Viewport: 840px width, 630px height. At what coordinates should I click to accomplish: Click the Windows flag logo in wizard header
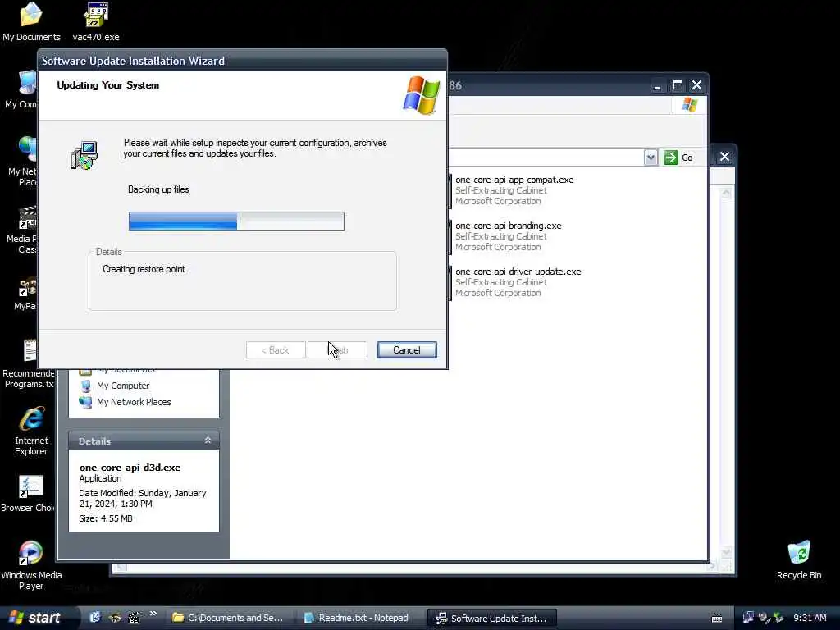(x=421, y=95)
